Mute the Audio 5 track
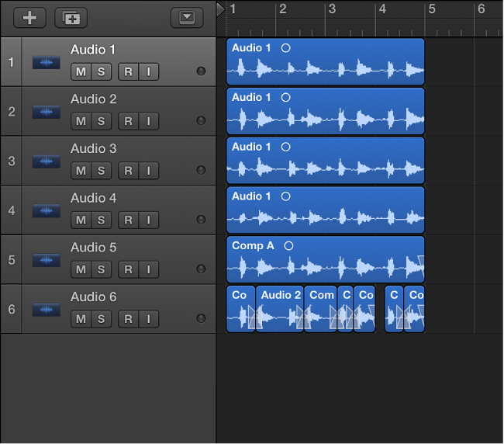The width and height of the screenshot is (504, 444). point(81,270)
